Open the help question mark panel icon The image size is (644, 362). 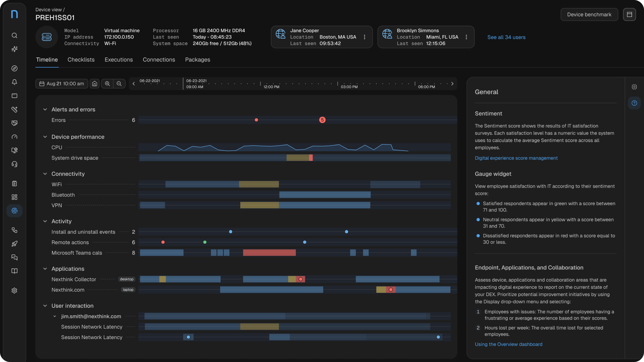tap(634, 103)
